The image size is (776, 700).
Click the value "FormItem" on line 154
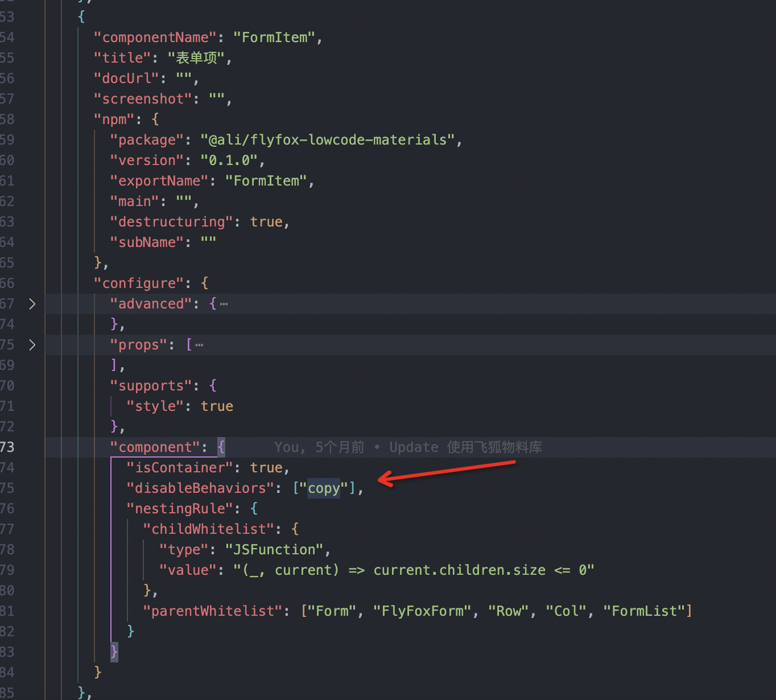[x=276, y=37]
